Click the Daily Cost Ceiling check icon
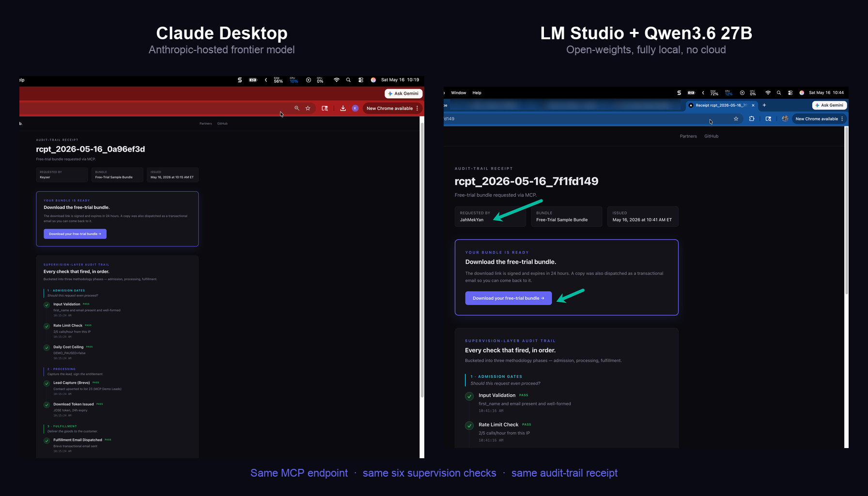This screenshot has width=868, height=496. (46, 348)
